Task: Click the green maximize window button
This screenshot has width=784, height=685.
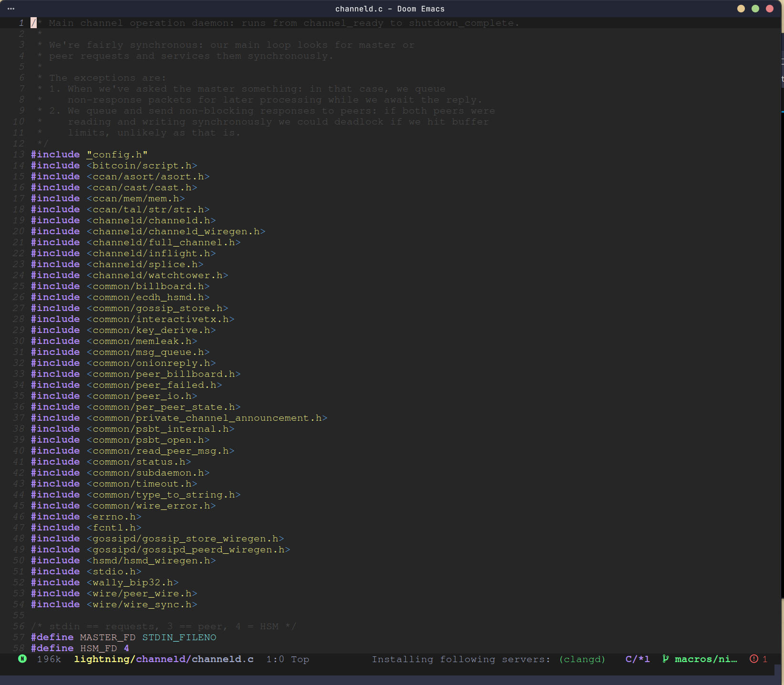Action: click(755, 9)
